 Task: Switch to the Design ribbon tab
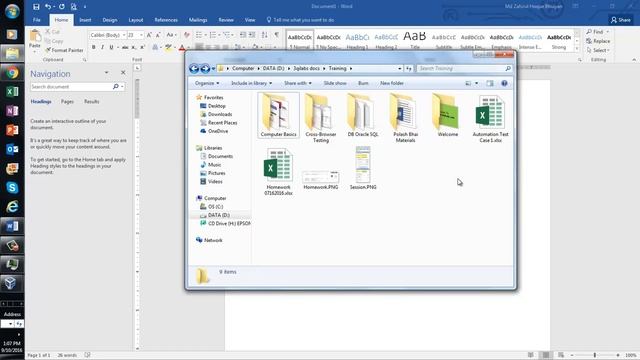(109, 20)
